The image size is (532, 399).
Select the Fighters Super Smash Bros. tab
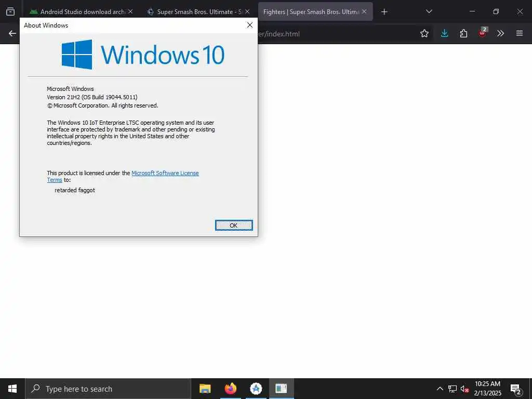point(311,11)
